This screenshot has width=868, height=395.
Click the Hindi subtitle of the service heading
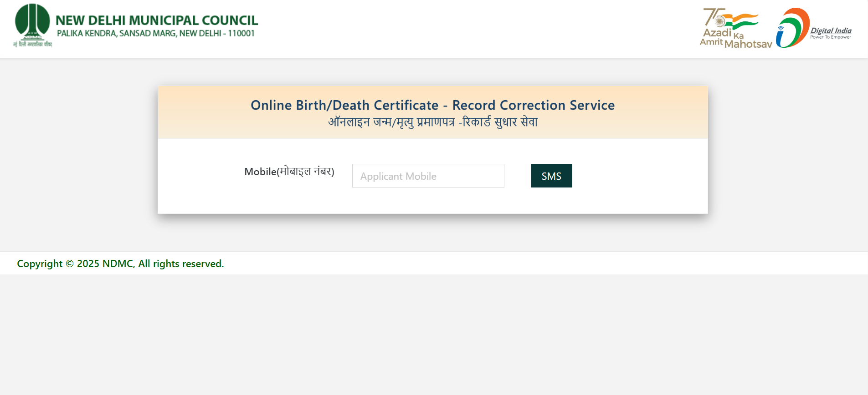[x=432, y=122]
